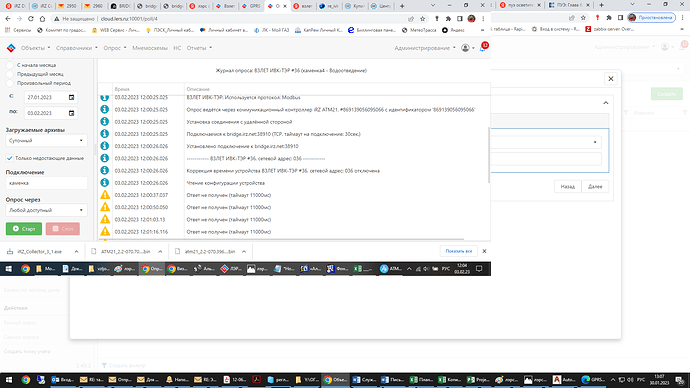Toggle 'Только недостающие данные' checkbox
690x388 pixels.
pyautogui.click(x=10, y=158)
